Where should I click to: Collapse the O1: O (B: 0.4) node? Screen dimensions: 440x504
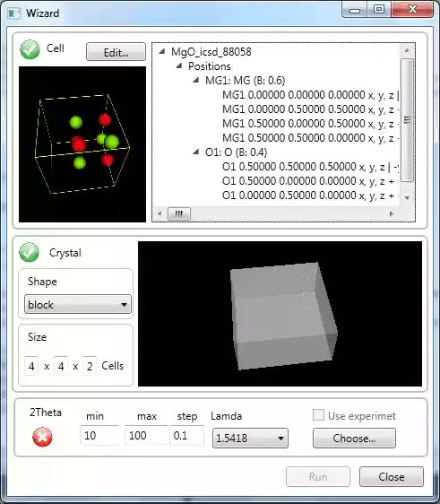196,152
